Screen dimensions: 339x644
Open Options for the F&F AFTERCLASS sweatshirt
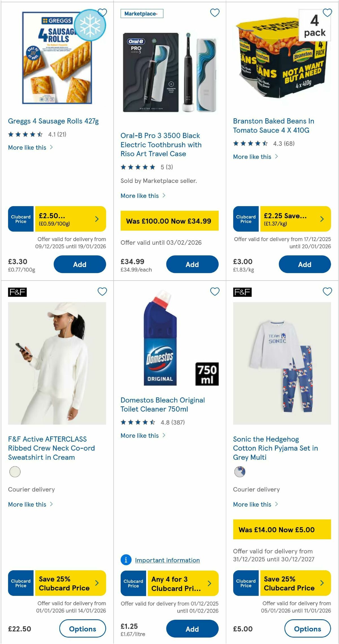pyautogui.click(x=83, y=629)
